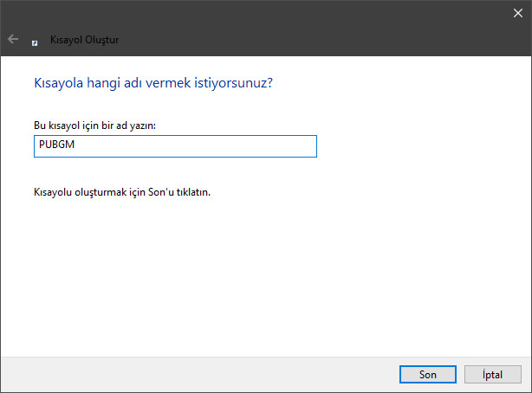Viewport: 532px width, 393px height.
Task: Go back using the back arrow
Action: (x=13, y=39)
